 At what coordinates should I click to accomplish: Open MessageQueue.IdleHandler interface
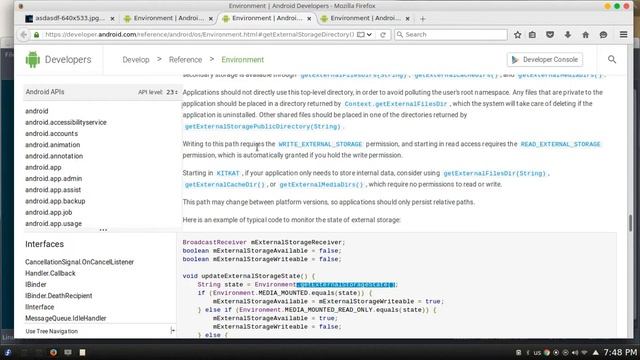pyautogui.click(x=66, y=318)
